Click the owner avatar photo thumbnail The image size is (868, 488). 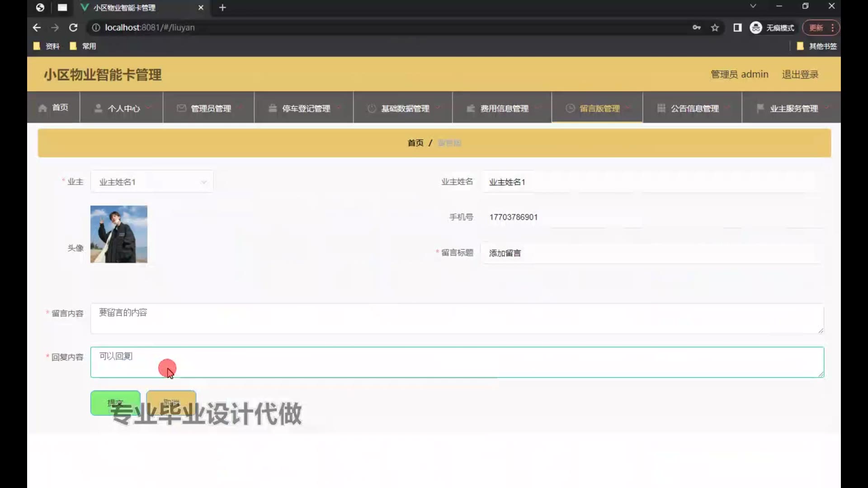coord(119,234)
